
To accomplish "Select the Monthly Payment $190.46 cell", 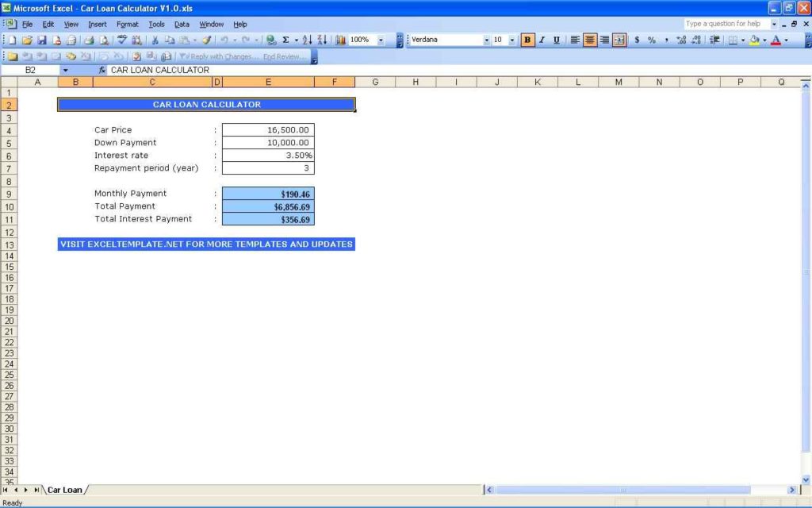I will pyautogui.click(x=268, y=194).
